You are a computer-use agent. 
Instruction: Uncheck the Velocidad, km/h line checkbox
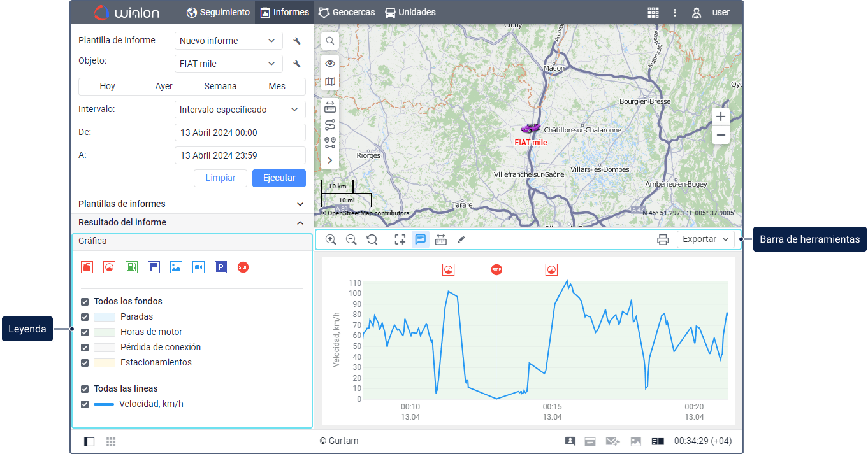(x=85, y=404)
